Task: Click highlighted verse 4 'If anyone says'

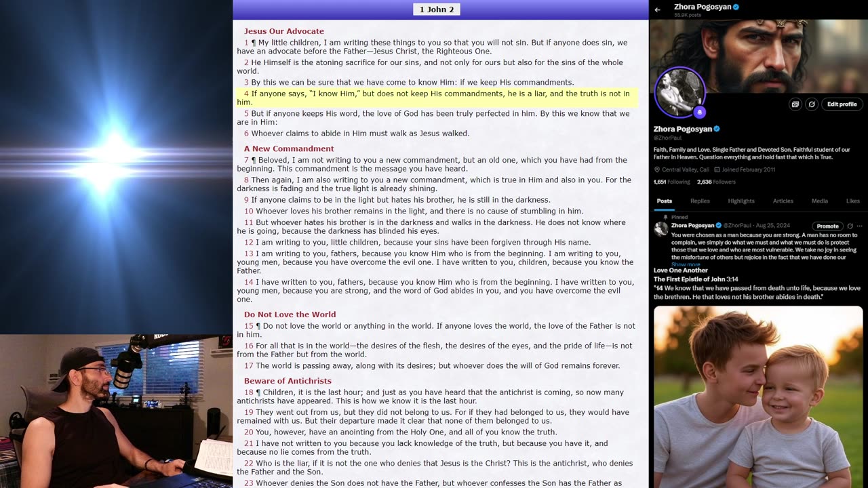Action: coord(437,98)
